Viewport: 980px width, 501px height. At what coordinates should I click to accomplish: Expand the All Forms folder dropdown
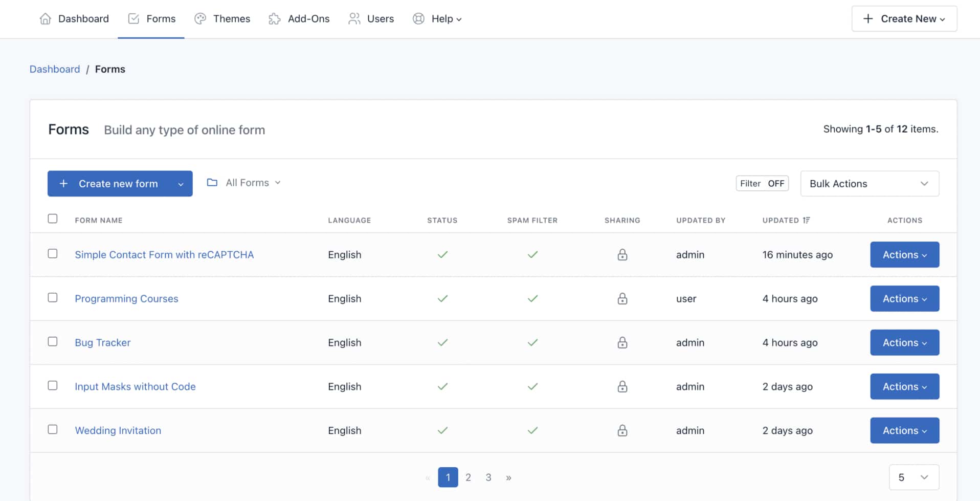click(244, 183)
